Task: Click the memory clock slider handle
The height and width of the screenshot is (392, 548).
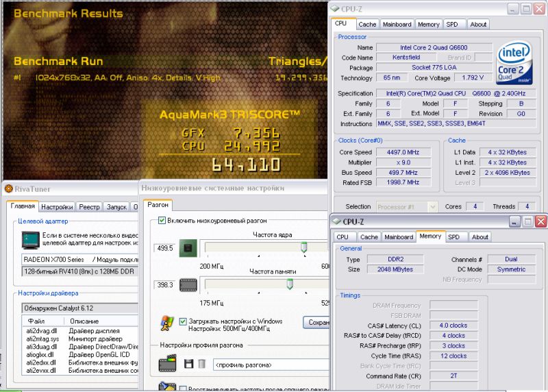Action: click(290, 284)
